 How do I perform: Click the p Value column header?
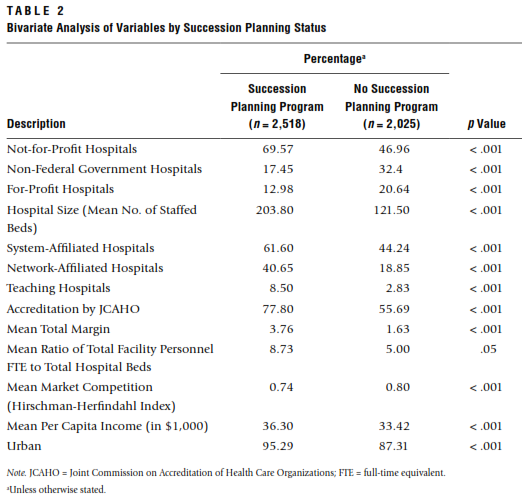click(x=486, y=124)
